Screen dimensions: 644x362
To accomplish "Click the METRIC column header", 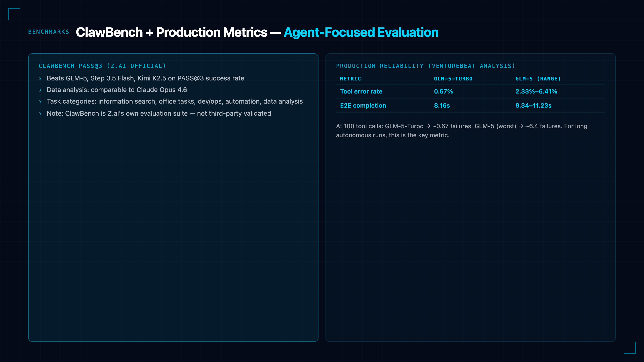I will pos(350,79).
